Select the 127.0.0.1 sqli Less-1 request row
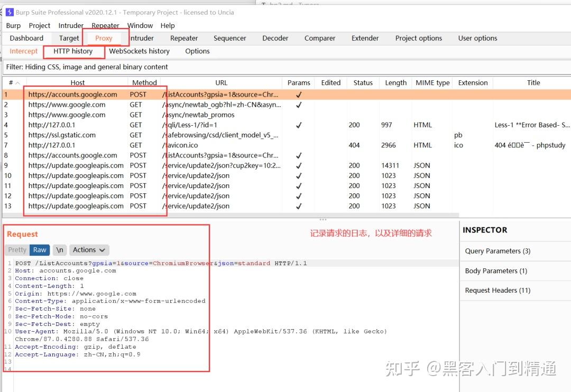This screenshot has width=571, height=392. click(286, 125)
